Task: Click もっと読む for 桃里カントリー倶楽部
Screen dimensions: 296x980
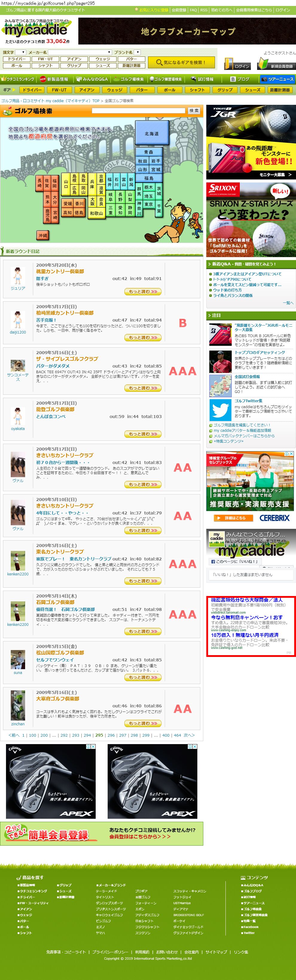Action: (143, 292)
